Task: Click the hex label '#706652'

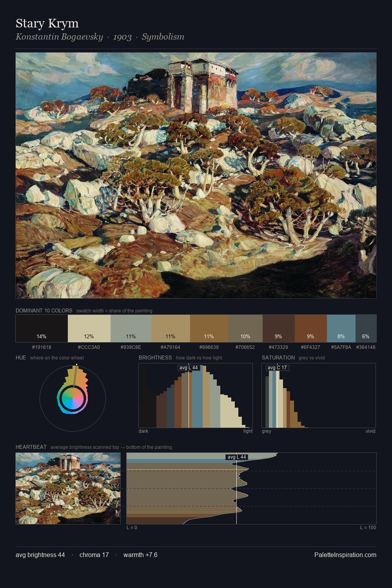Action: pos(245,347)
